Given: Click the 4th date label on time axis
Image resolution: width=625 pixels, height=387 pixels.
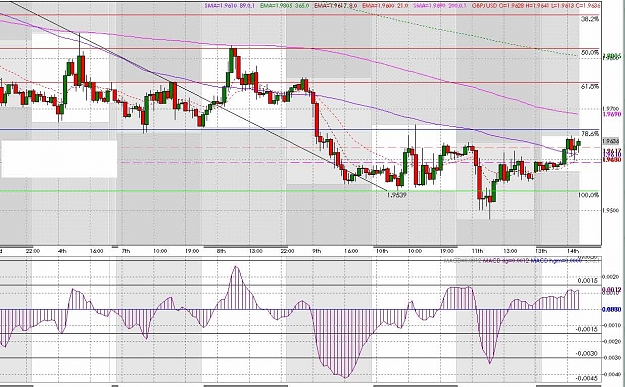Looking at the screenshot, I should click(x=62, y=251).
